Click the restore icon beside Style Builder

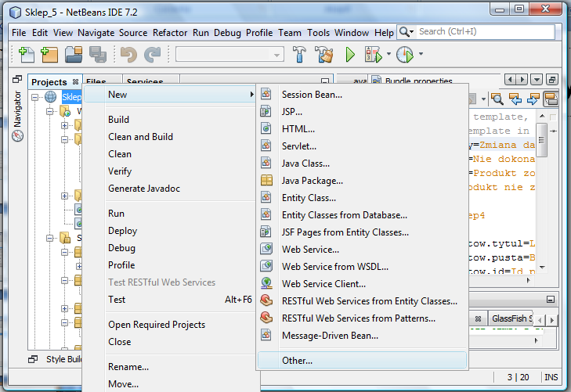[33, 359]
